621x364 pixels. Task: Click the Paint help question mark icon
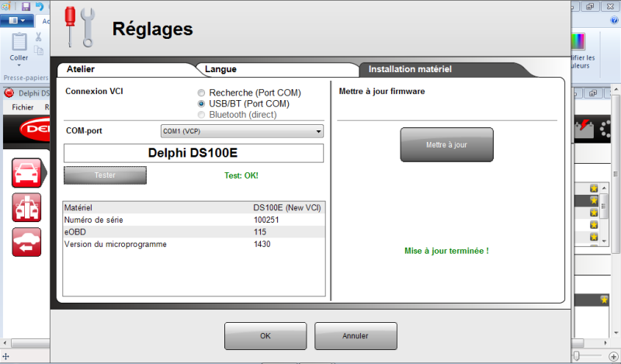tap(614, 20)
